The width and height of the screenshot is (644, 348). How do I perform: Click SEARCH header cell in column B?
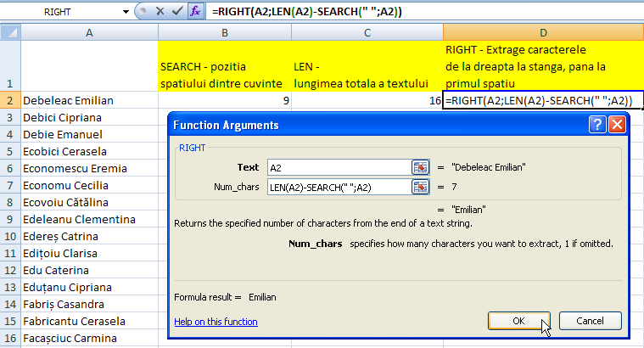coord(225,66)
